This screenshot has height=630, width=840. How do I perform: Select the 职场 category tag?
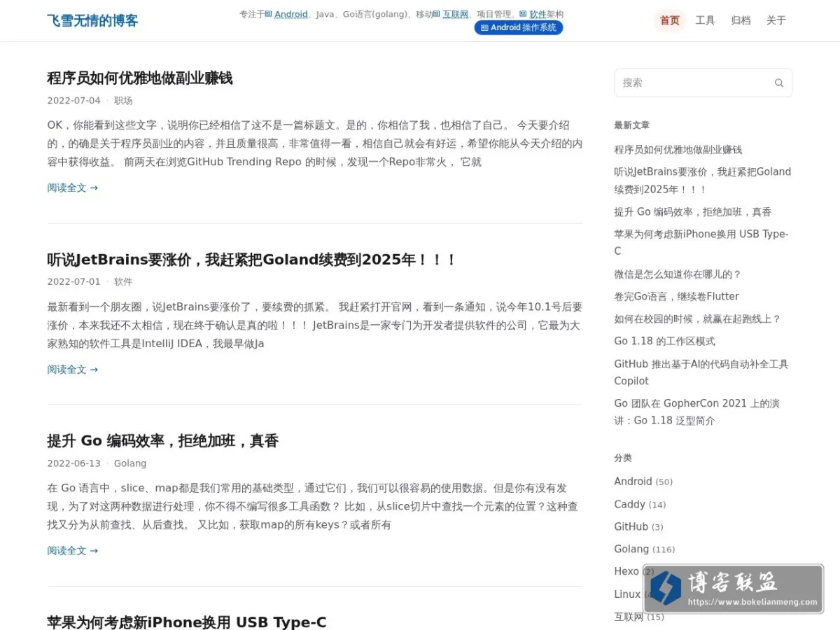point(123,101)
